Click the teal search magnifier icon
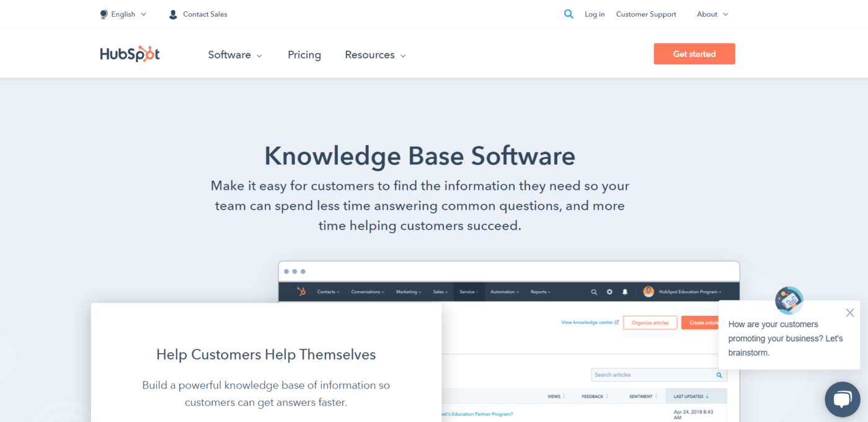Image resolution: width=868 pixels, height=422 pixels. pos(569,14)
